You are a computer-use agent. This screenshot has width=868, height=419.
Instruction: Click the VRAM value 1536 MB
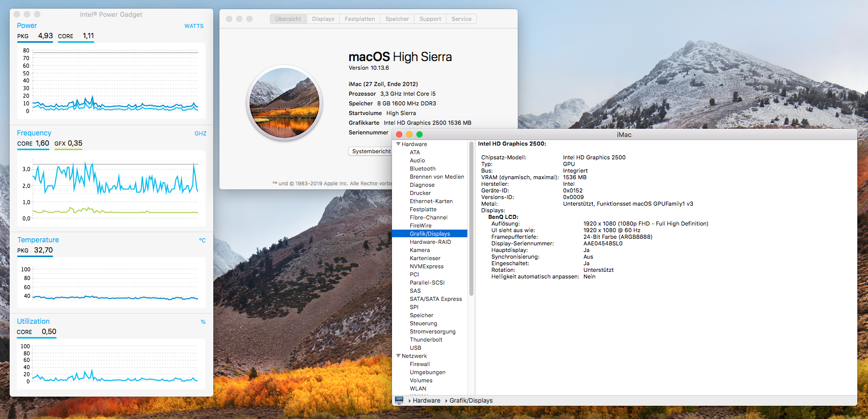575,177
